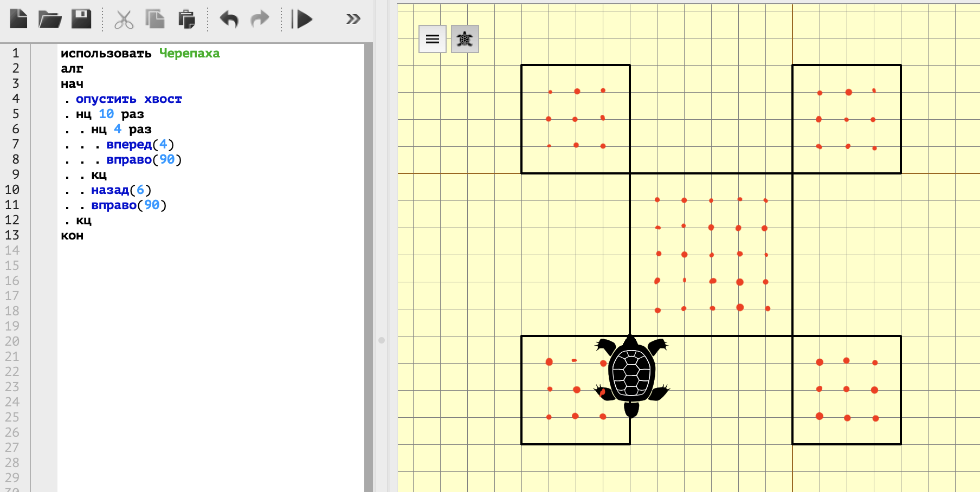Click line number 1 in the gutter
The image size is (980, 492).
(x=16, y=53)
